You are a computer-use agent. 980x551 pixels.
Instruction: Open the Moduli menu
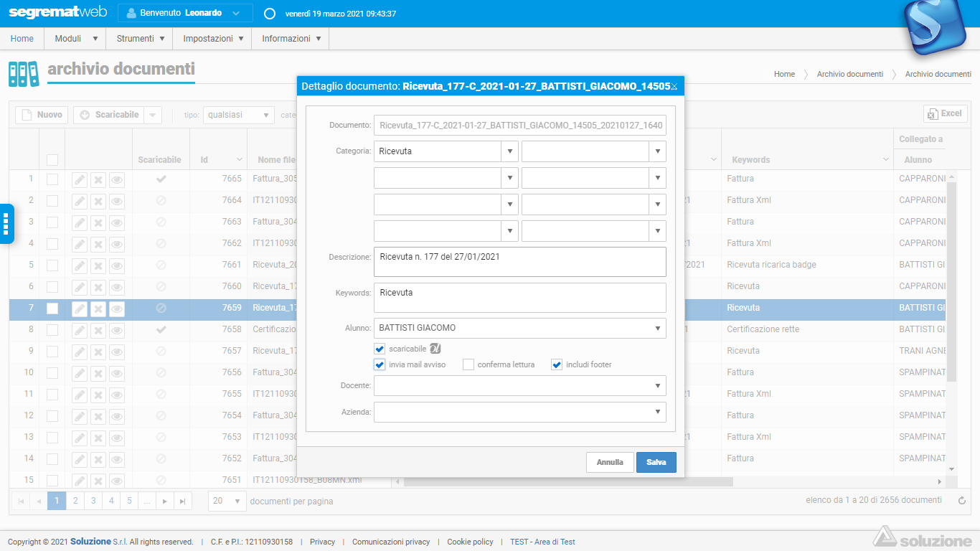tap(75, 39)
